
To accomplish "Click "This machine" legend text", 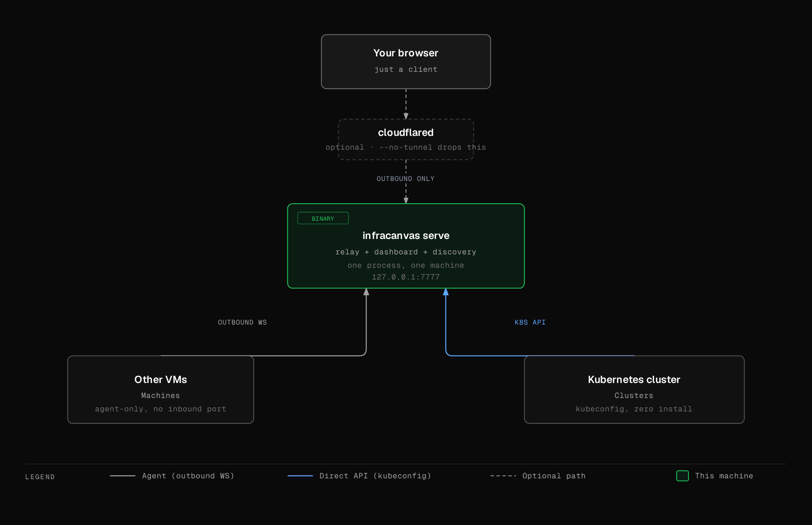I will coord(724,476).
